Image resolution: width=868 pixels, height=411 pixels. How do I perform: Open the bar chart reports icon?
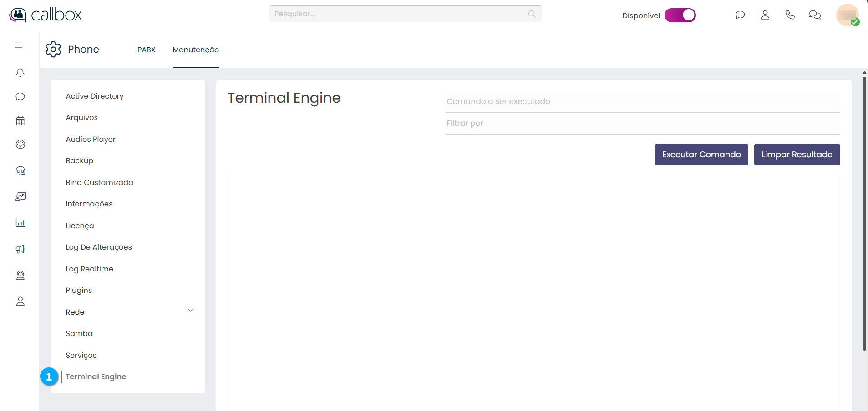(20, 223)
